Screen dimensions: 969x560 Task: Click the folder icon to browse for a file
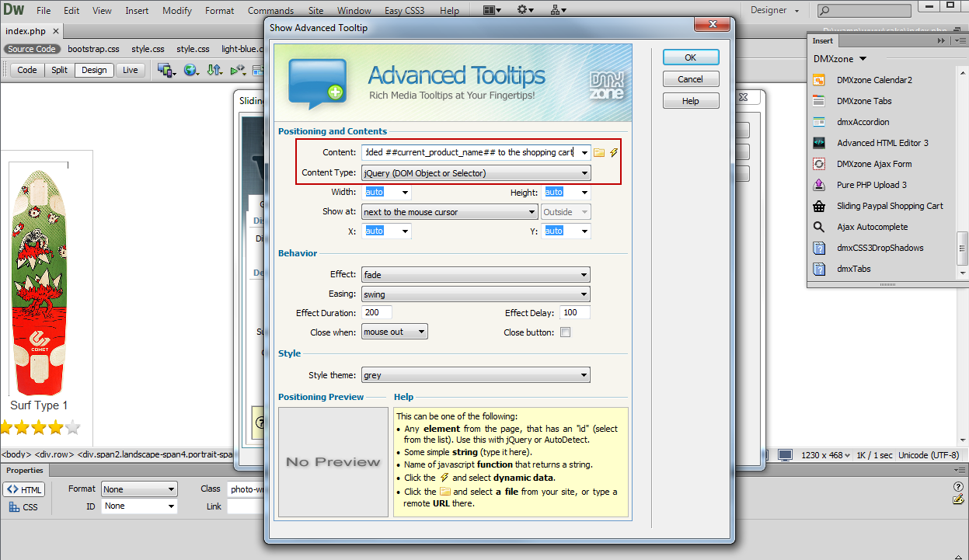pos(599,152)
